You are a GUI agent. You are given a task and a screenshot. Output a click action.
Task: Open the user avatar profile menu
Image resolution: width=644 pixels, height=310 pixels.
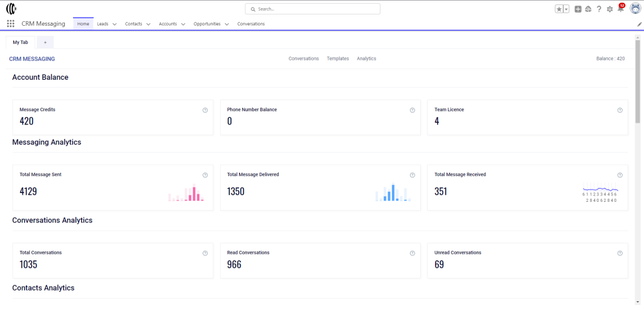click(635, 9)
